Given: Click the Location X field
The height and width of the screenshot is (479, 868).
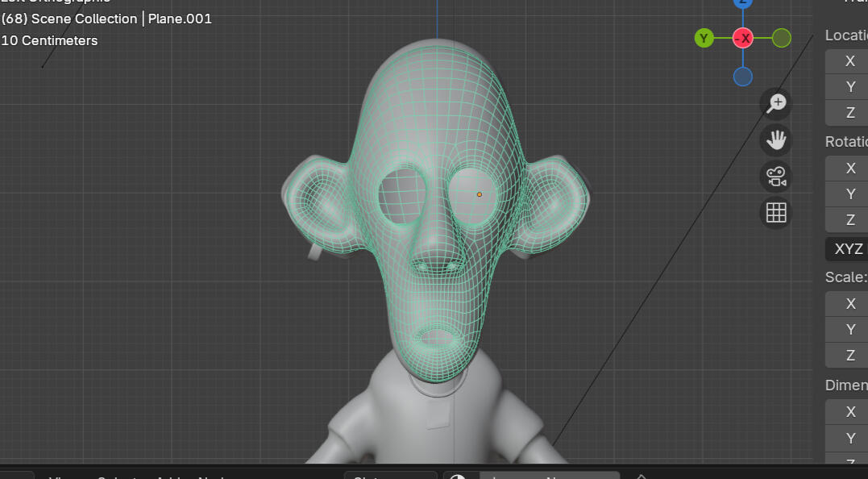Looking at the screenshot, I should tap(848, 61).
